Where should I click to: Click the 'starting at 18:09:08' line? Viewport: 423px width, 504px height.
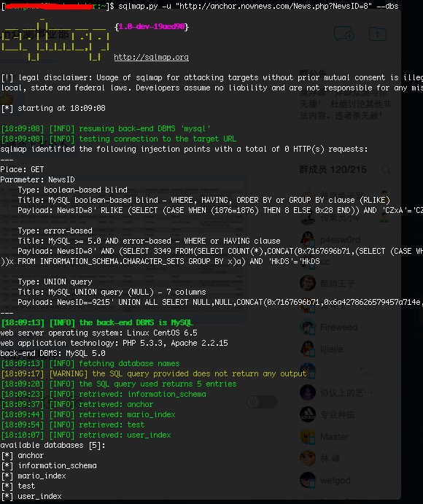pyautogui.click(x=53, y=108)
